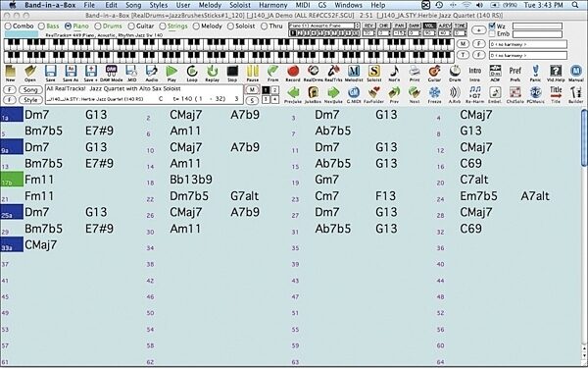Open the Styles menu
The height and width of the screenshot is (368, 588).
point(158,5)
